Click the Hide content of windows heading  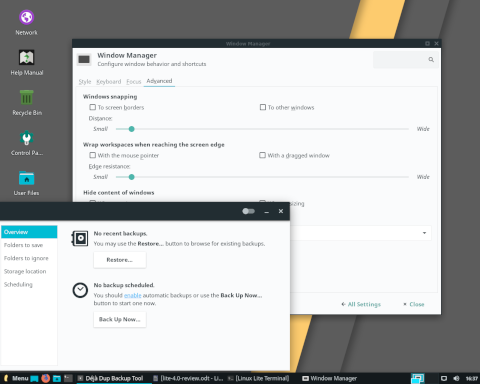coord(119,193)
